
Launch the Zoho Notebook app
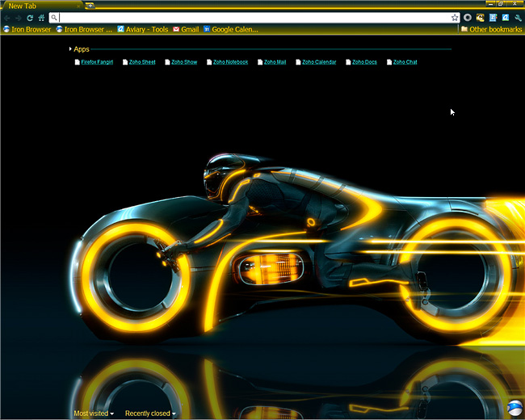(x=227, y=62)
